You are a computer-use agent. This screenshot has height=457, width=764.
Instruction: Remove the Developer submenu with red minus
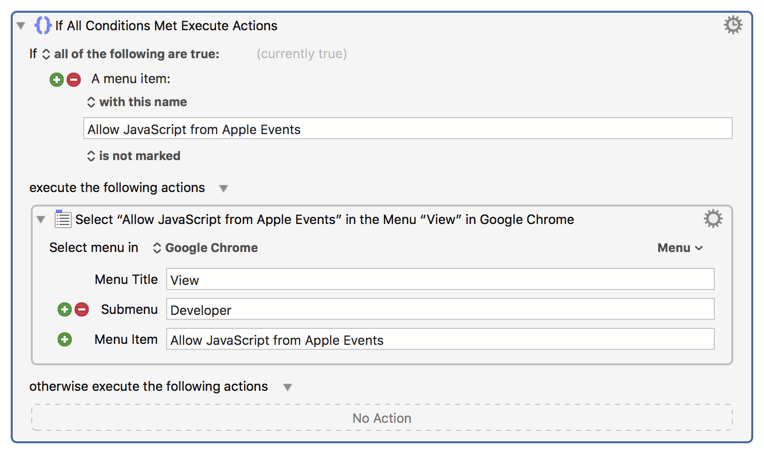click(x=82, y=310)
